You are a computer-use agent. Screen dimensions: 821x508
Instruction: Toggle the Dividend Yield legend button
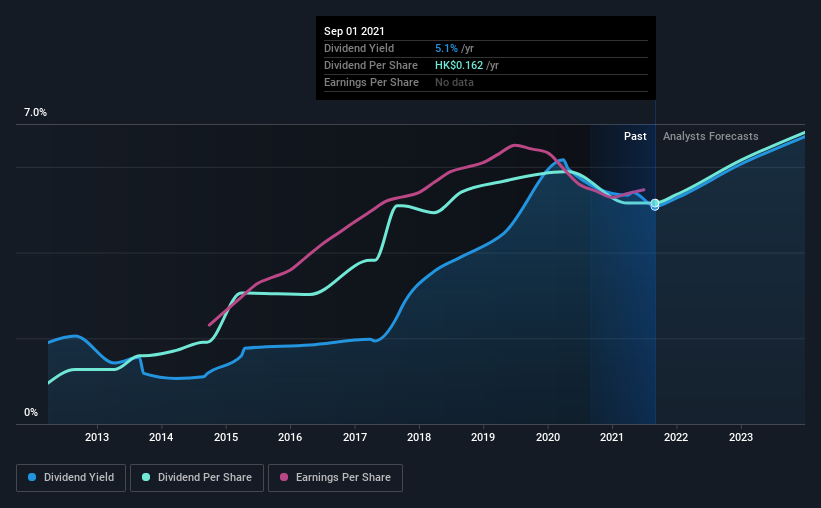tap(71, 478)
